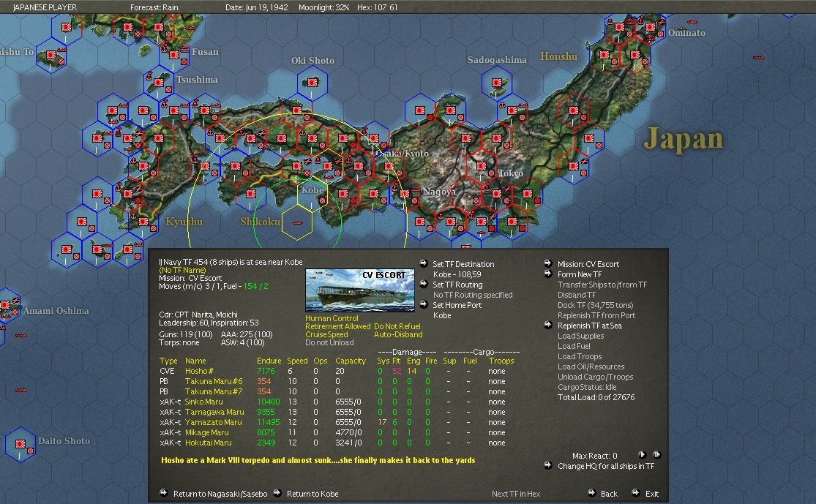Viewport: 816px width, 504px height.
Task: Select the Fusan base flag icon
Action: (174, 55)
